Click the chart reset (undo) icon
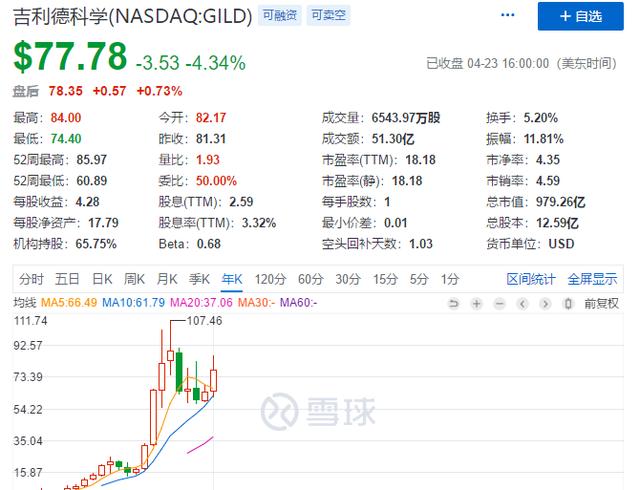 (x=453, y=303)
